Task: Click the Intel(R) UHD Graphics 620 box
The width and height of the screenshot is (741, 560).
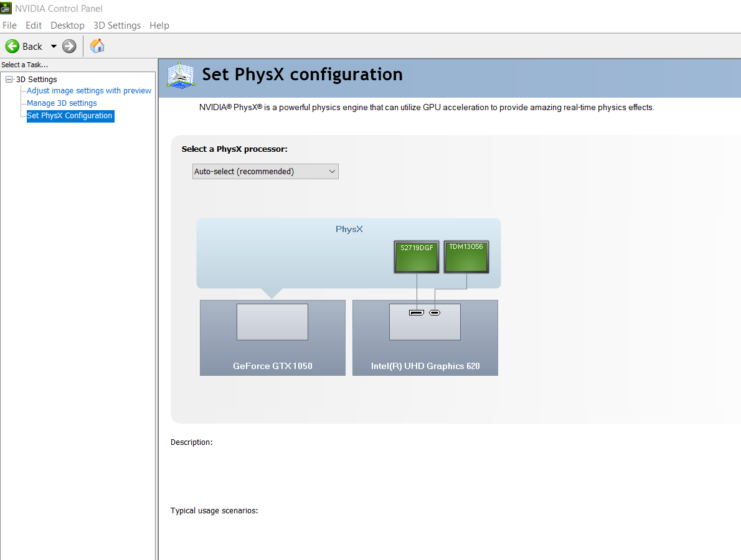Action: coord(425,338)
